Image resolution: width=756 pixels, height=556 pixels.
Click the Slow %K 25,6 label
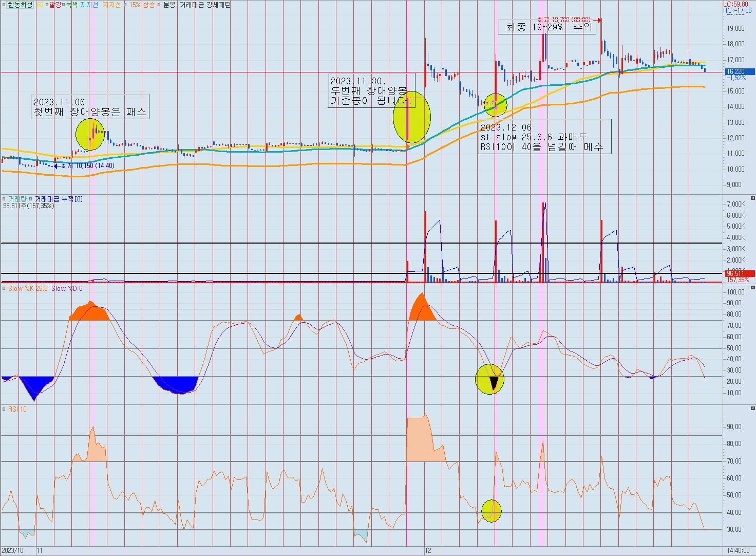pos(28,288)
